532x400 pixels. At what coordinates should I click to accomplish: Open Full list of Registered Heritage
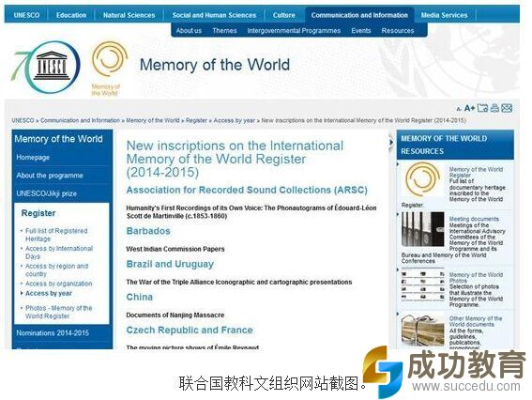pyautogui.click(x=56, y=235)
